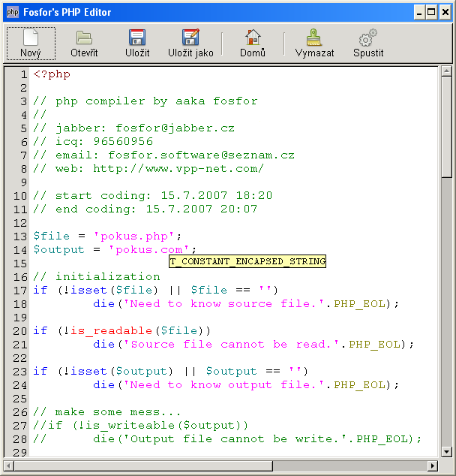Click the 'end coding: 15.7.2007 20:07' line
The width and height of the screenshot is (456, 476).
pyautogui.click(x=145, y=209)
